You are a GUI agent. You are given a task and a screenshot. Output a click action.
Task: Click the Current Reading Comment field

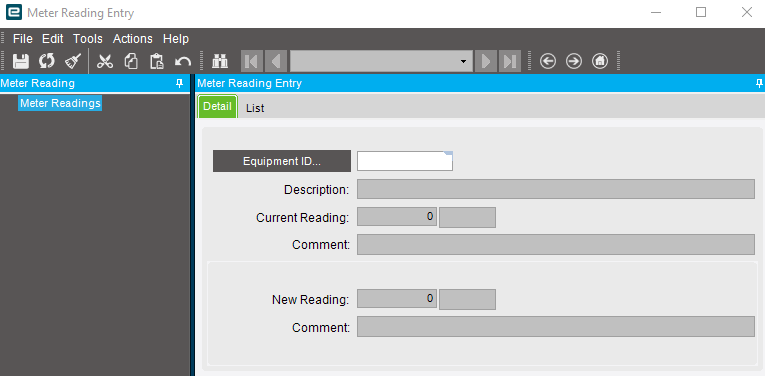[556, 244]
